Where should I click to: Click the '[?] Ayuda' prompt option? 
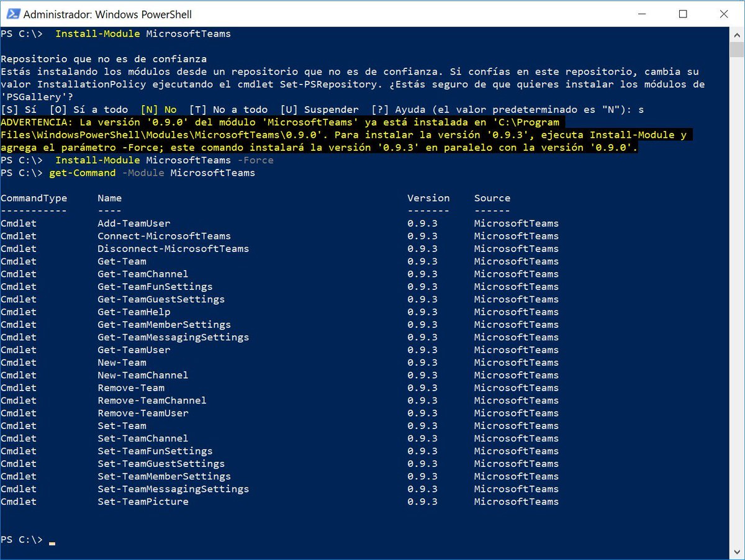(x=398, y=109)
